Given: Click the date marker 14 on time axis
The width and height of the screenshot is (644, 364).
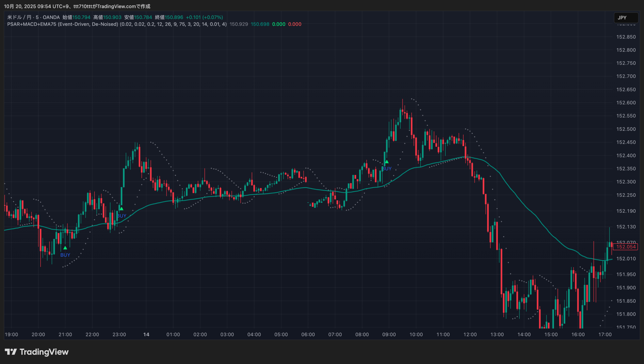Looking at the screenshot, I should pyautogui.click(x=146, y=334).
